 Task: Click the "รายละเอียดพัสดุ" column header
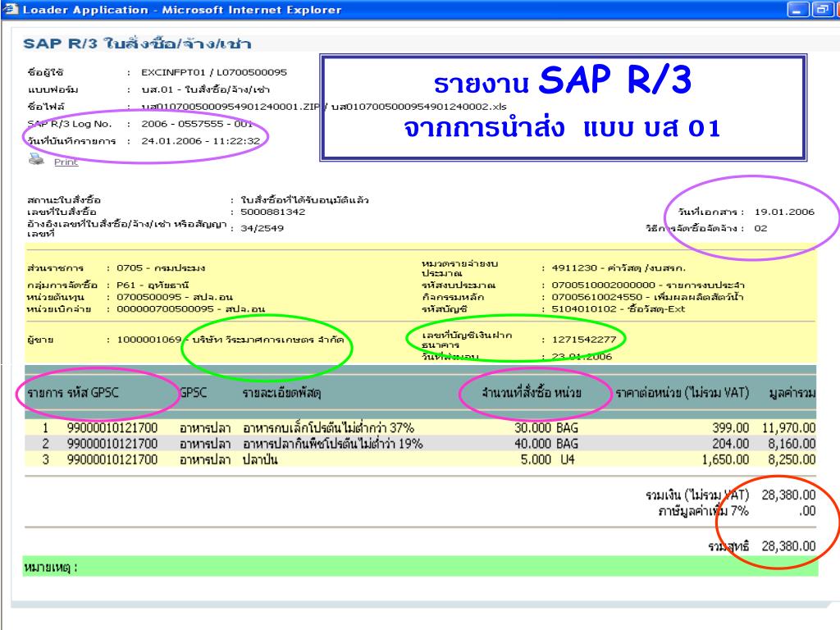282,393
